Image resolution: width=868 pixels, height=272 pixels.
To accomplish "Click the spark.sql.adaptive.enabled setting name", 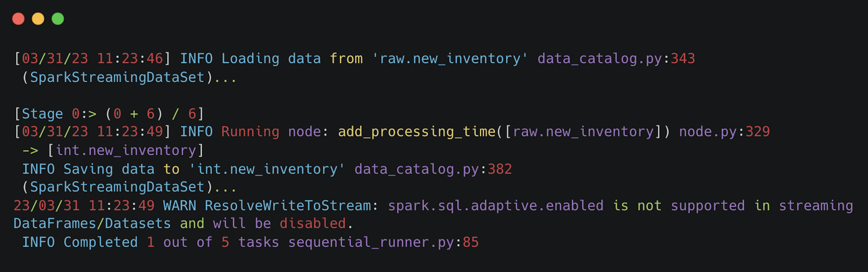I will pyautogui.click(x=496, y=206).
